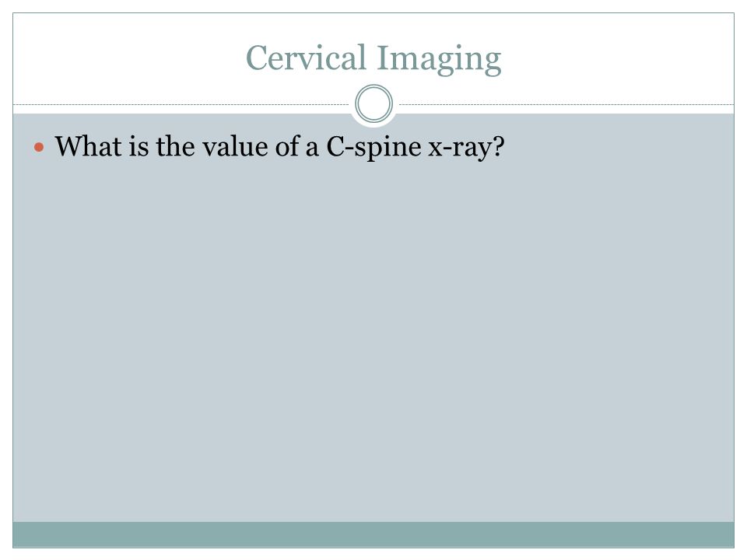Click the letter "a" before "C-spine"
This screenshot has height=560, width=747.
point(312,148)
